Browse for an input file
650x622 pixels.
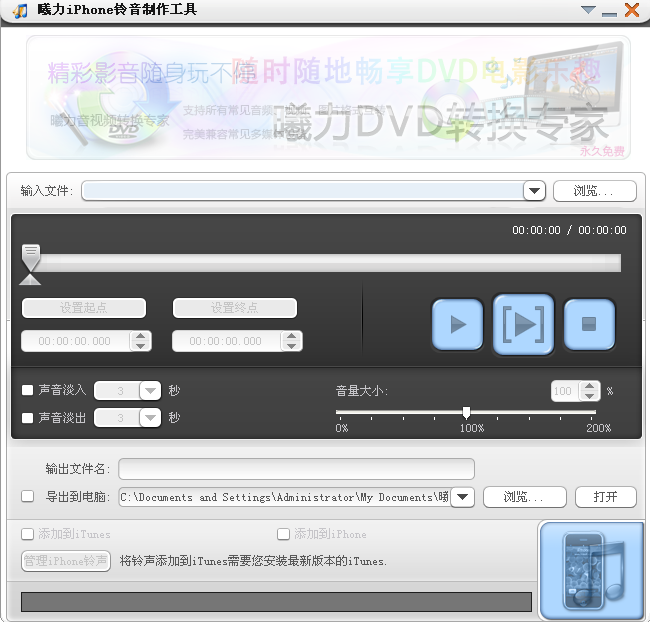pos(594,191)
